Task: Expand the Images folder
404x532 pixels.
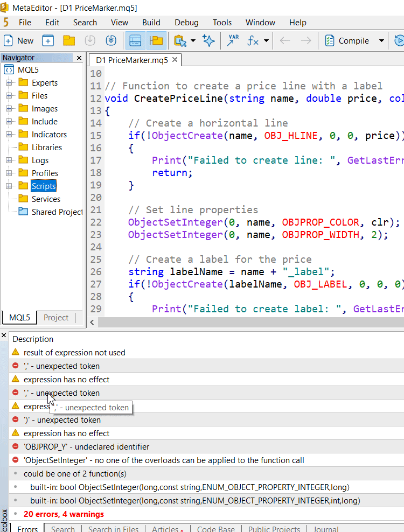Action: pos(9,108)
